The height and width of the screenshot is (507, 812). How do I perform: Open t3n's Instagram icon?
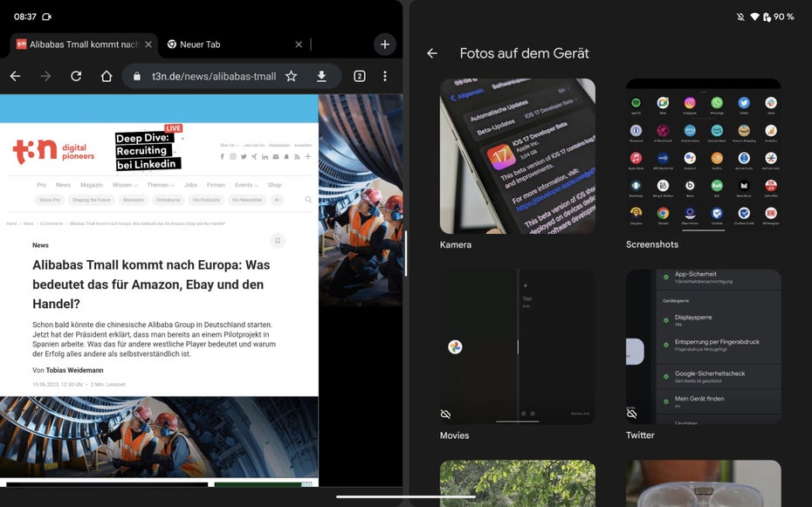point(233,156)
